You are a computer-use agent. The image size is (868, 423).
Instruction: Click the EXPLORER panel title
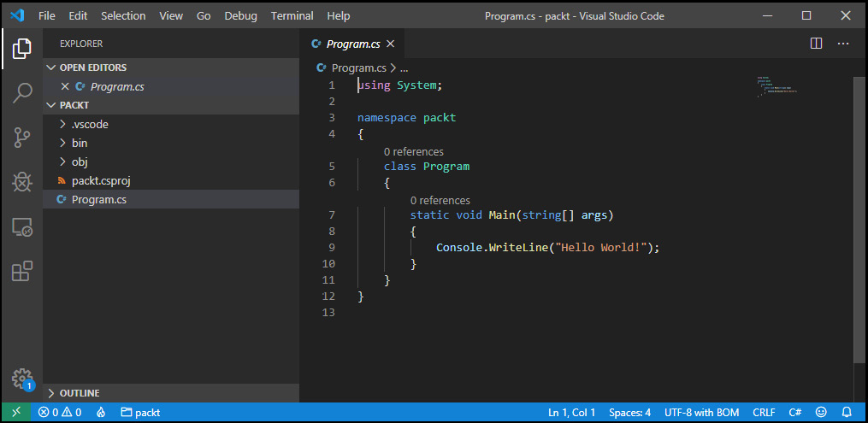point(81,44)
